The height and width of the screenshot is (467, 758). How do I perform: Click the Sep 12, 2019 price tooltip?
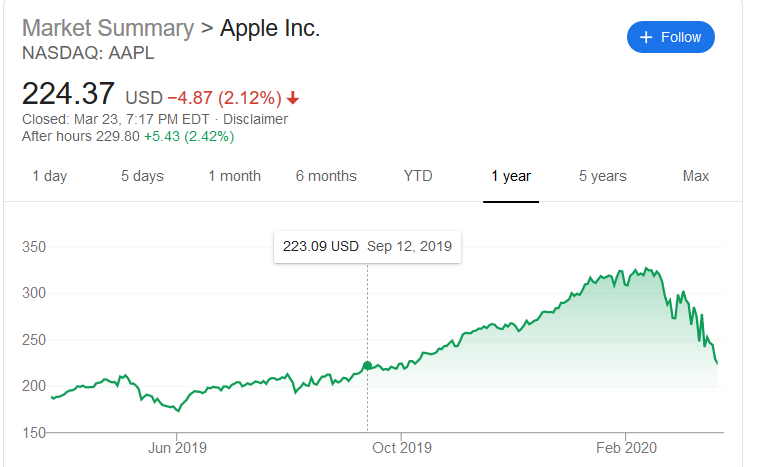click(x=367, y=246)
